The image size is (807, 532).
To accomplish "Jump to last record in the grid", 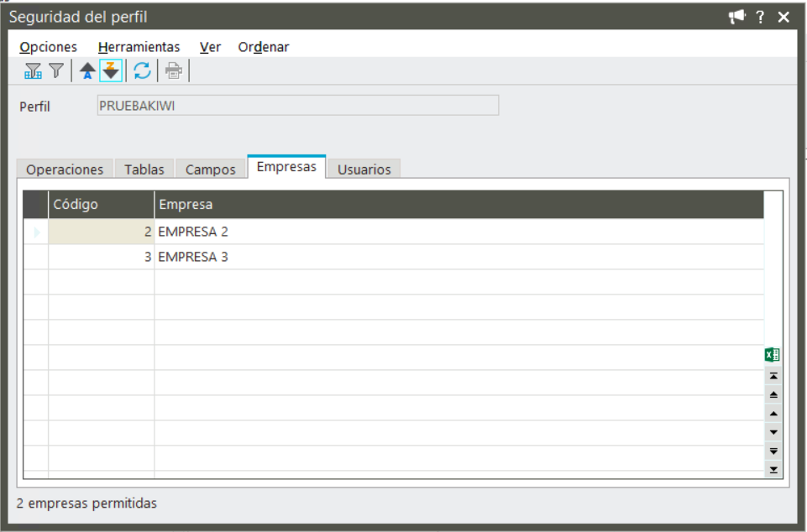I will tap(773, 470).
